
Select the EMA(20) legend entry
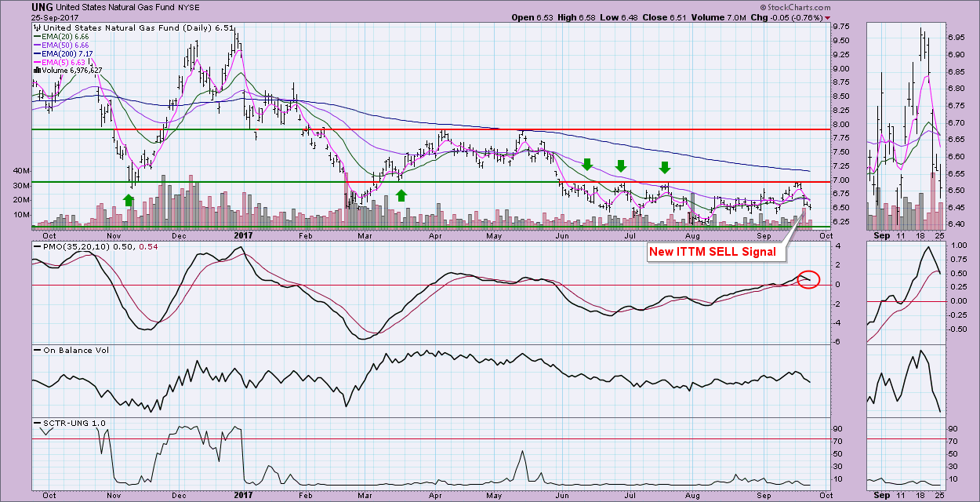click(x=63, y=36)
